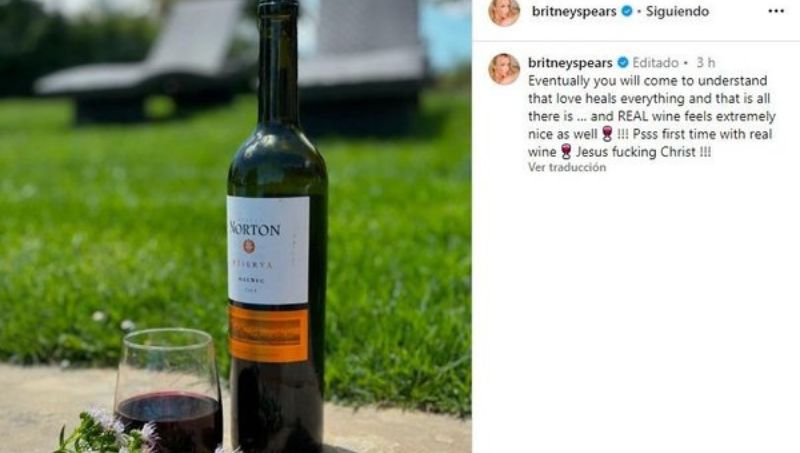
Task: Click the verified badge in the caption line
Action: (623, 63)
